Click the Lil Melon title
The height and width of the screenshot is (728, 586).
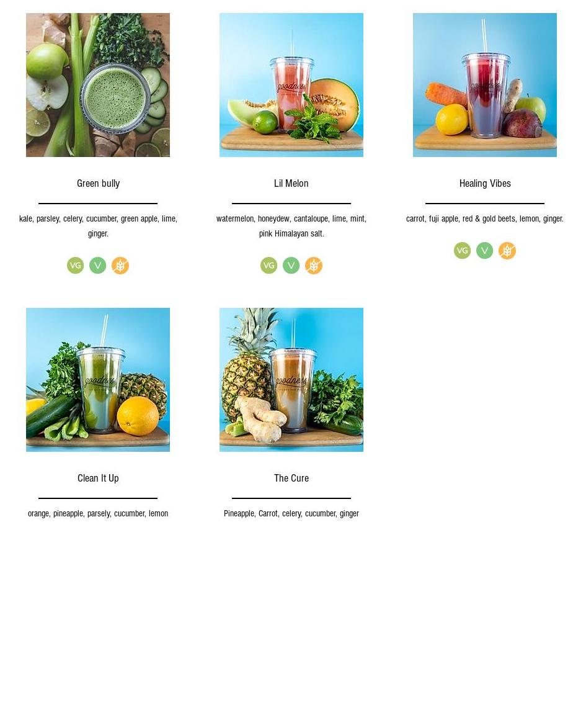pos(291,183)
